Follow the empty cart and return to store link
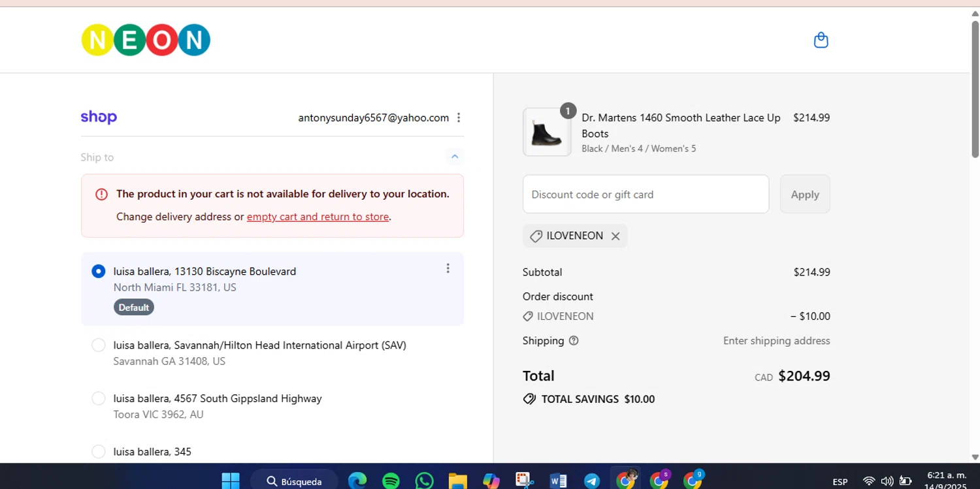The image size is (980, 489). (318, 217)
